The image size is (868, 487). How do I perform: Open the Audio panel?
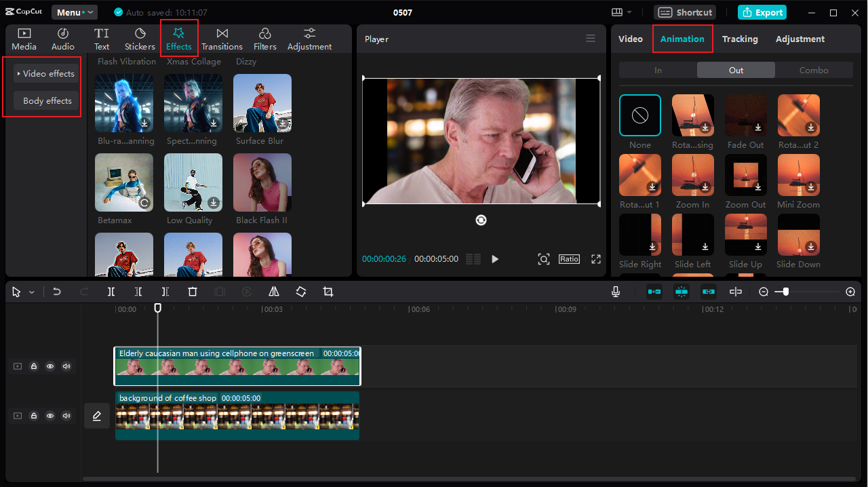click(63, 39)
